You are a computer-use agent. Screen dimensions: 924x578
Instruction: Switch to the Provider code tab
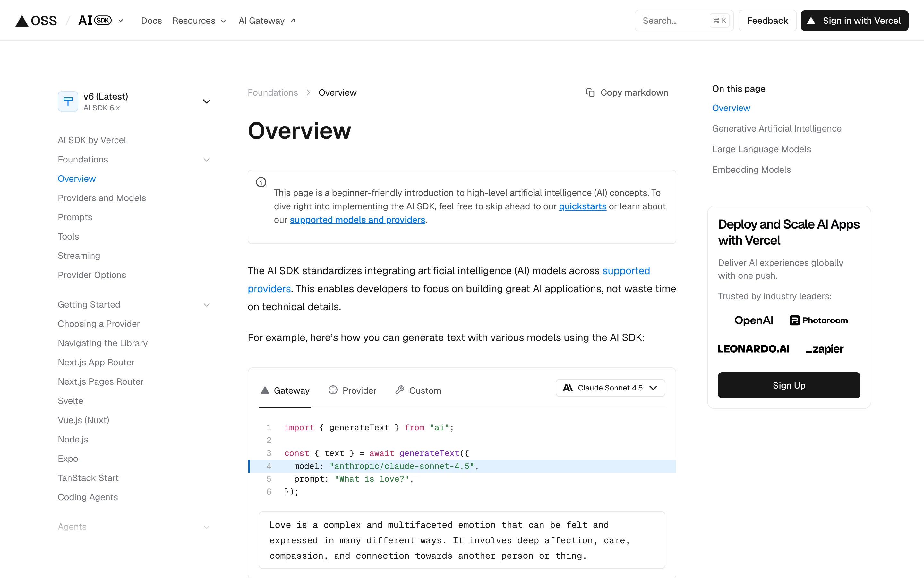point(352,390)
